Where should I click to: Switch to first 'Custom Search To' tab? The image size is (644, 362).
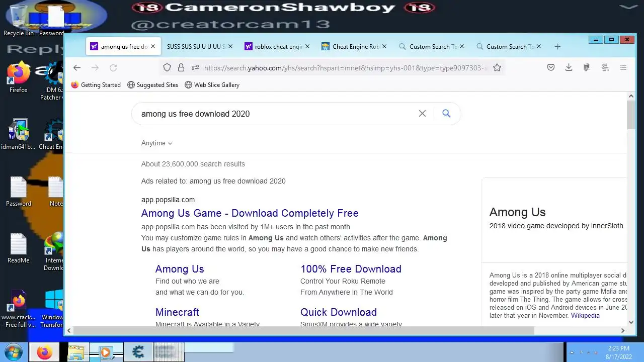(x=432, y=47)
